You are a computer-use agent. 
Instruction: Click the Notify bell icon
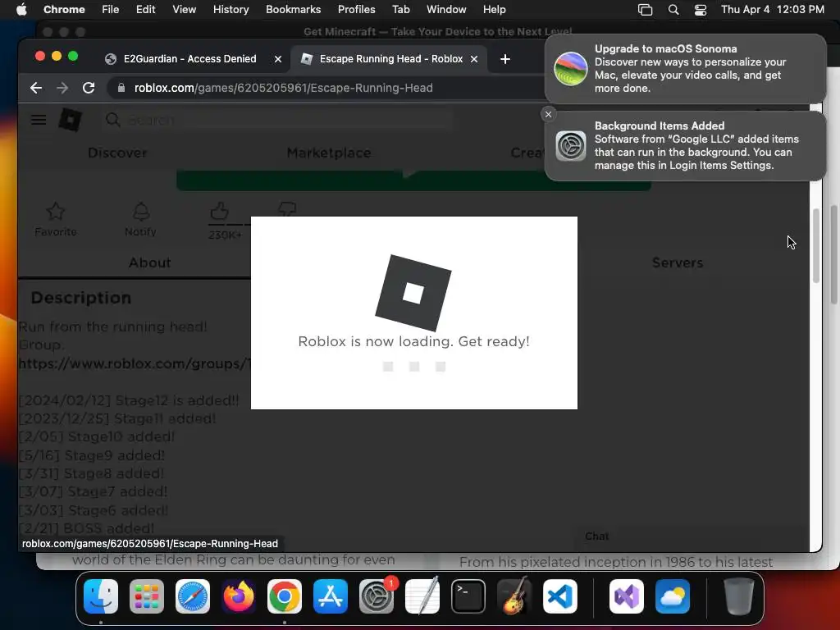141,212
